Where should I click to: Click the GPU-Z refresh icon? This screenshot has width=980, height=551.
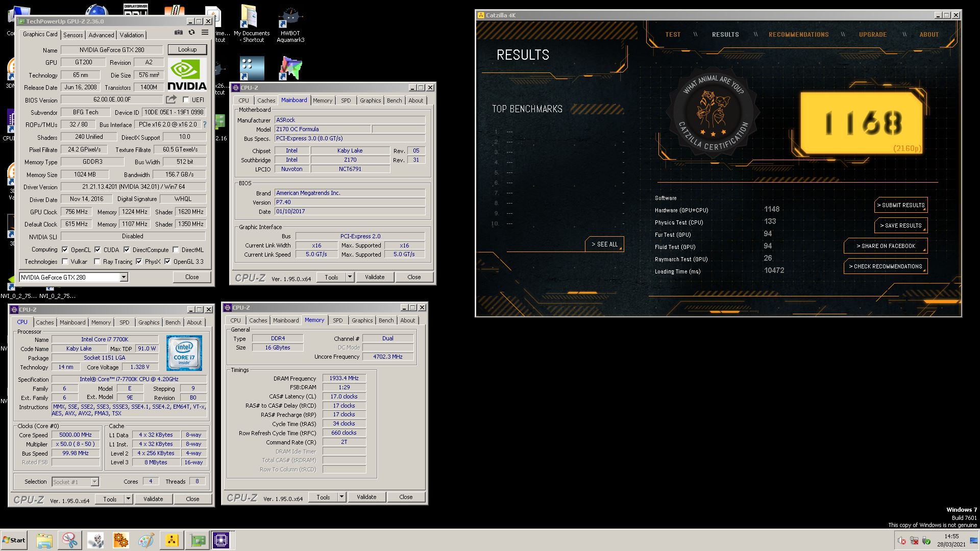click(x=191, y=33)
